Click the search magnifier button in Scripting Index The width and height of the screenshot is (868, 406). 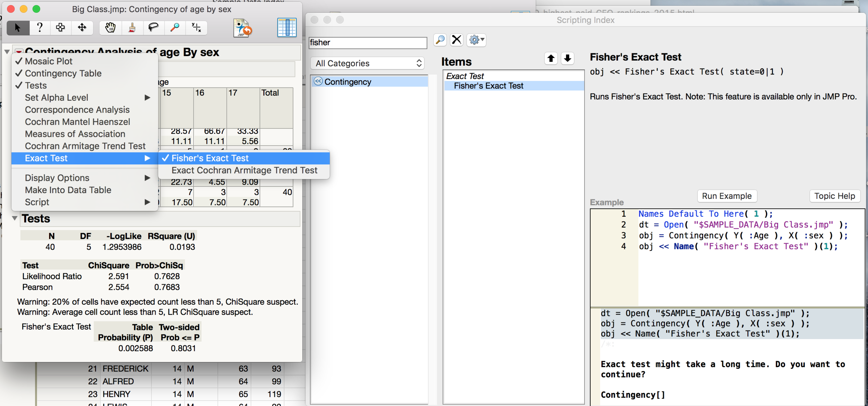pyautogui.click(x=440, y=40)
